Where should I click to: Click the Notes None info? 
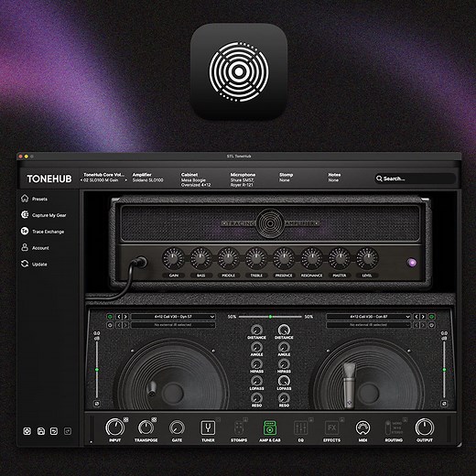[x=334, y=178]
